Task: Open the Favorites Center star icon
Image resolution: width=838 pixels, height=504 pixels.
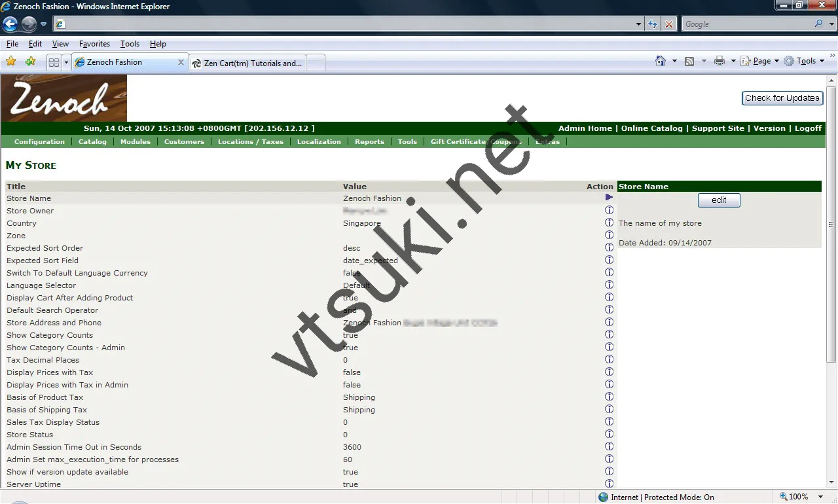Action: pos(10,62)
